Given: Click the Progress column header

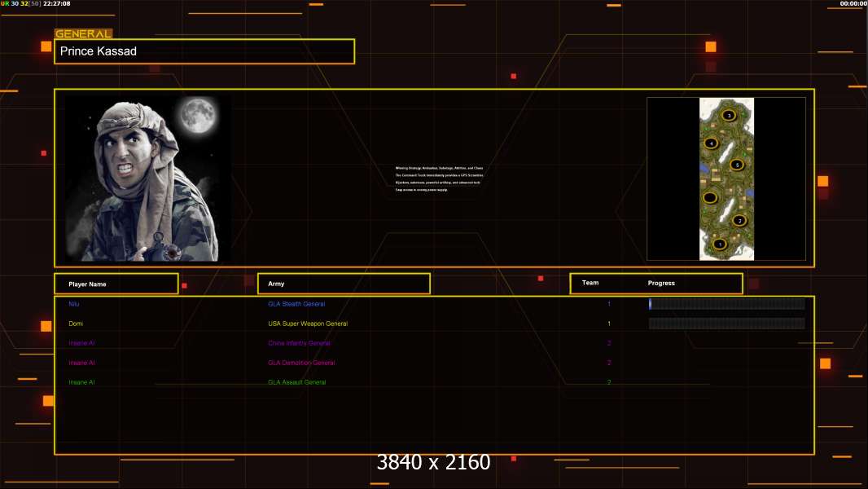Looking at the screenshot, I should click(x=661, y=283).
